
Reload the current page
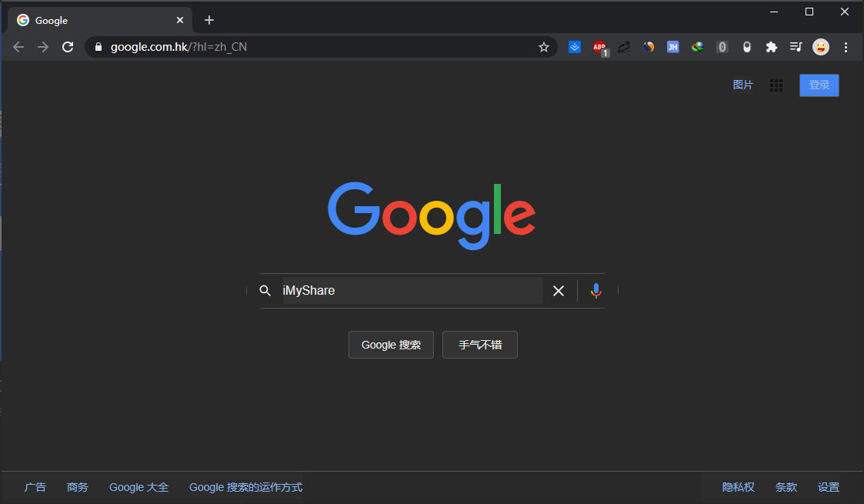click(68, 47)
